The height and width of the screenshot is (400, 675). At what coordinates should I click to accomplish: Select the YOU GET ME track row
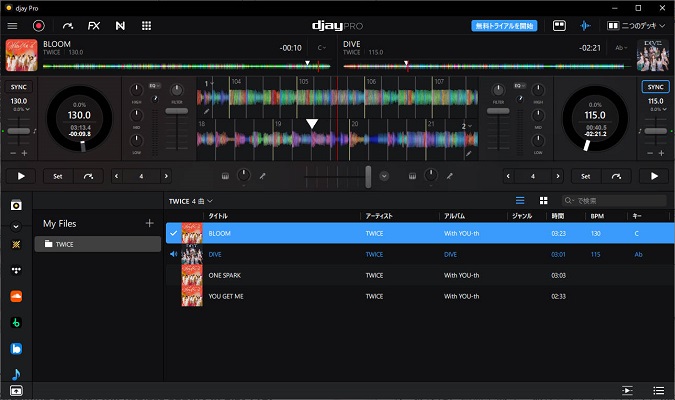tap(420, 296)
